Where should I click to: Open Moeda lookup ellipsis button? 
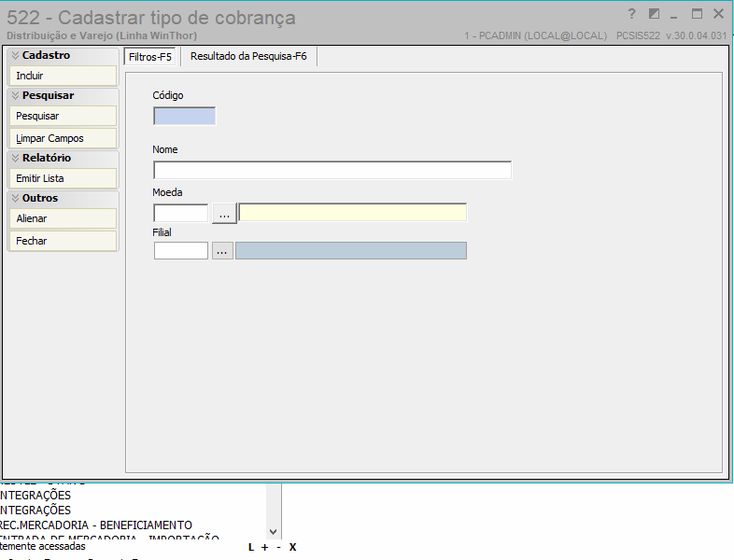click(x=224, y=214)
